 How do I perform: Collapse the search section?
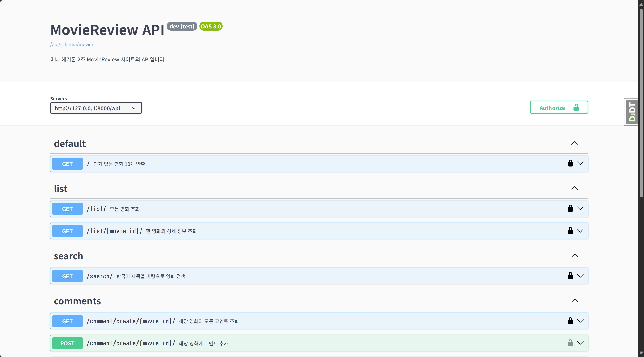coord(574,256)
